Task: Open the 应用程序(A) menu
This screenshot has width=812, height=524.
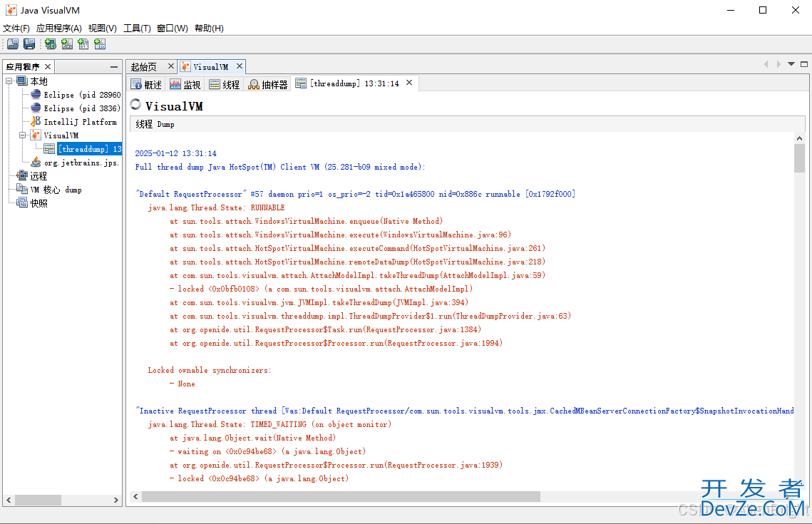Action: (59, 28)
